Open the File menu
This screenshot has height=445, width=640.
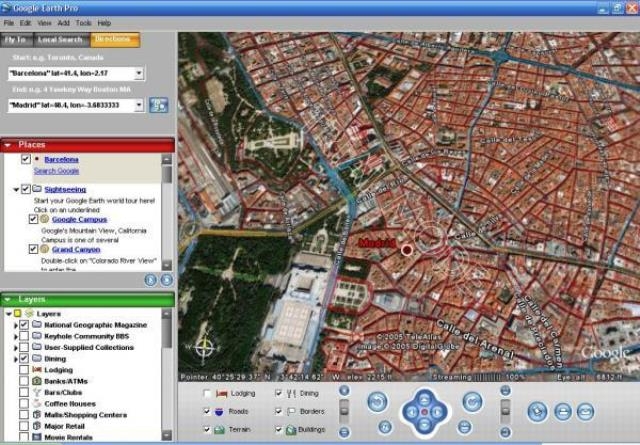[9, 23]
